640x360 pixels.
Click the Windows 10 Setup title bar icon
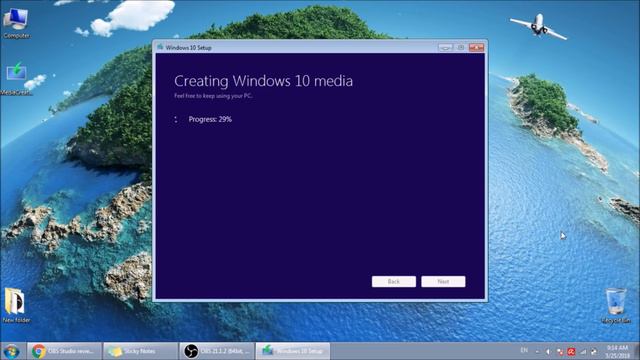tap(160, 47)
